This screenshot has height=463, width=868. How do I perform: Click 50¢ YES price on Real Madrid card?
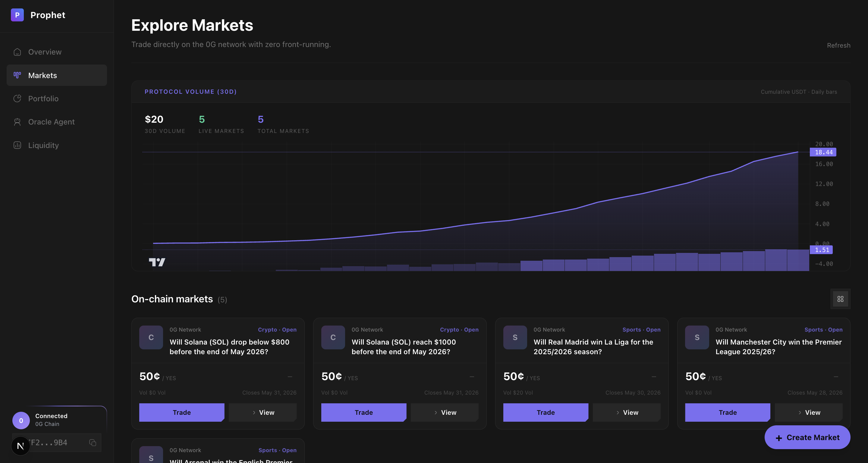(x=522, y=376)
